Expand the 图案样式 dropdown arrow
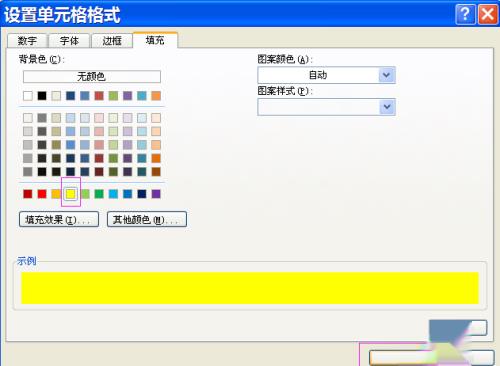 [x=387, y=107]
